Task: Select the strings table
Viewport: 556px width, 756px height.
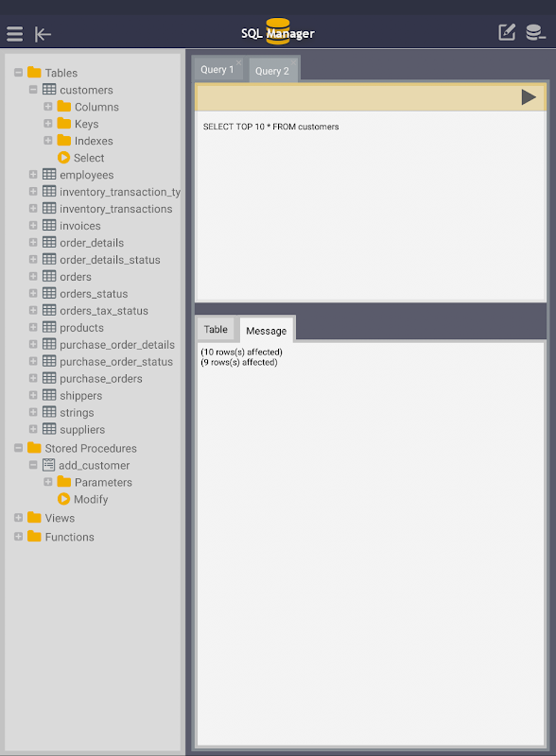Action: coord(77,413)
